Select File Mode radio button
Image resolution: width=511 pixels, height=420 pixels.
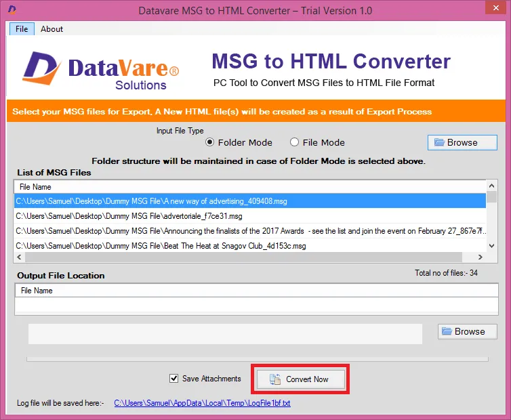pos(294,142)
